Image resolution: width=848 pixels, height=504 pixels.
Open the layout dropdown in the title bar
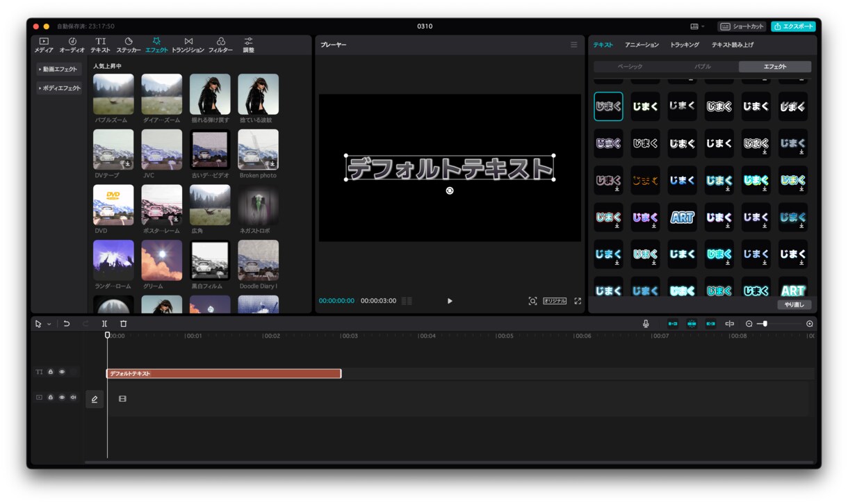tap(697, 26)
